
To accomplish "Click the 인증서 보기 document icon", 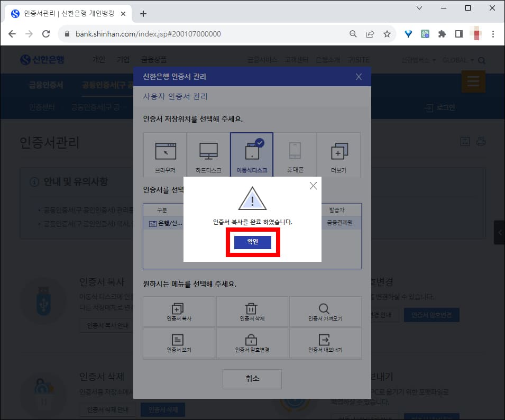I will pos(179,339).
